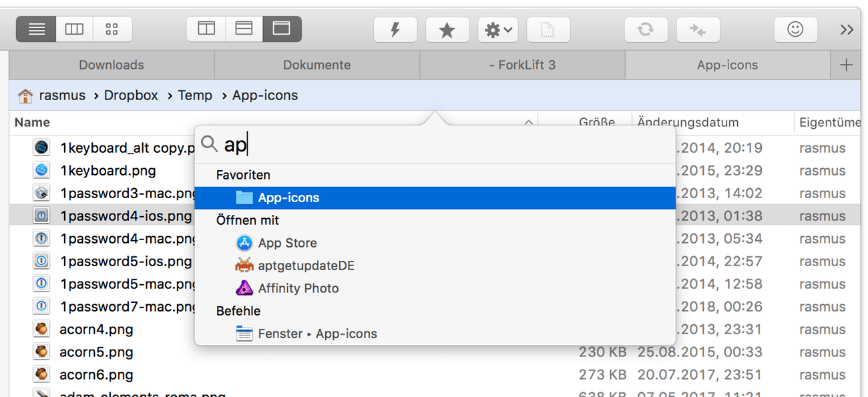Expand the toolbar overflow chevrons

pyautogui.click(x=847, y=29)
